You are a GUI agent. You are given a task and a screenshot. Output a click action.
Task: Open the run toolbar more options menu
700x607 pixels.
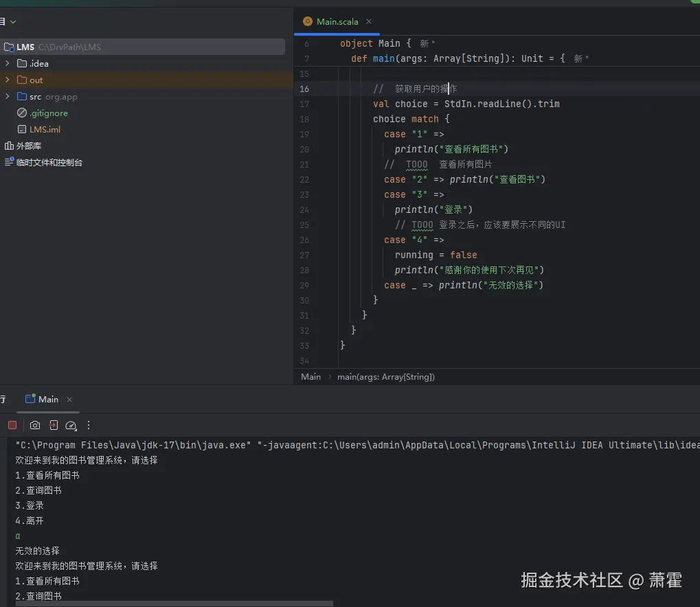click(x=89, y=425)
